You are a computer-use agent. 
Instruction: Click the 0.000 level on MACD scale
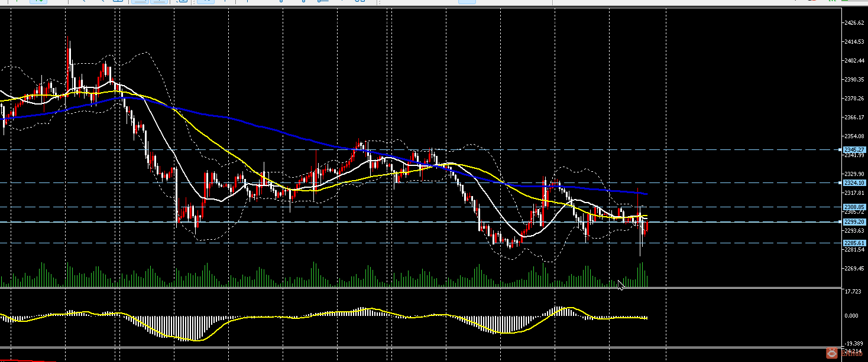click(x=851, y=315)
